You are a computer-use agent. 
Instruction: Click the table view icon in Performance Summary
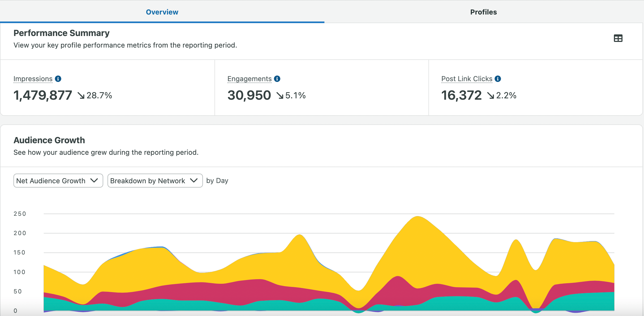pos(618,38)
